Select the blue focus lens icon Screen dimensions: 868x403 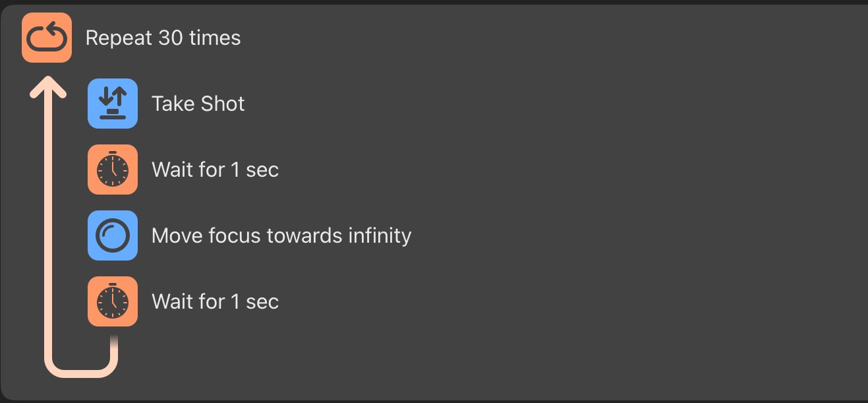tap(113, 235)
